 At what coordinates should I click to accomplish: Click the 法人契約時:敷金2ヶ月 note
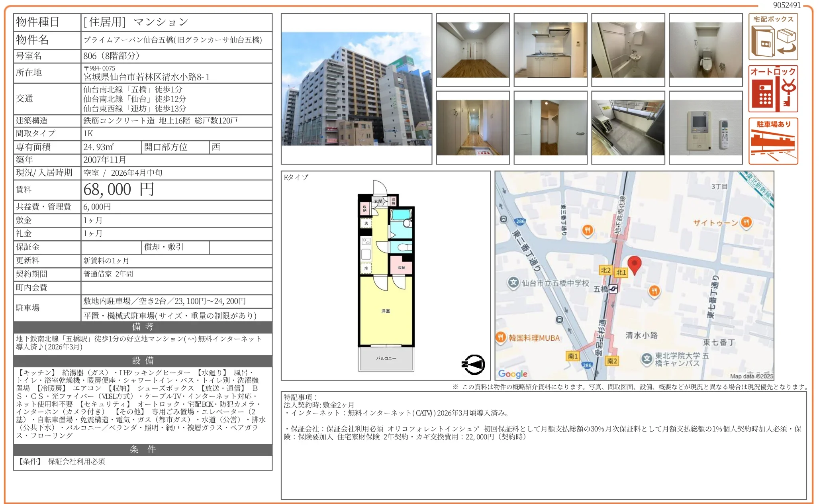[319, 405]
